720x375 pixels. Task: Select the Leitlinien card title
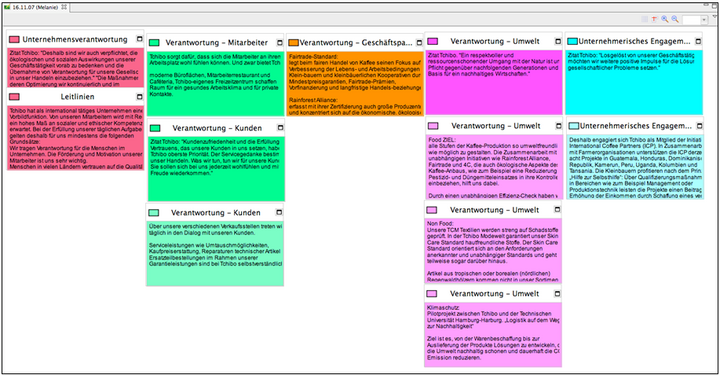click(78, 97)
